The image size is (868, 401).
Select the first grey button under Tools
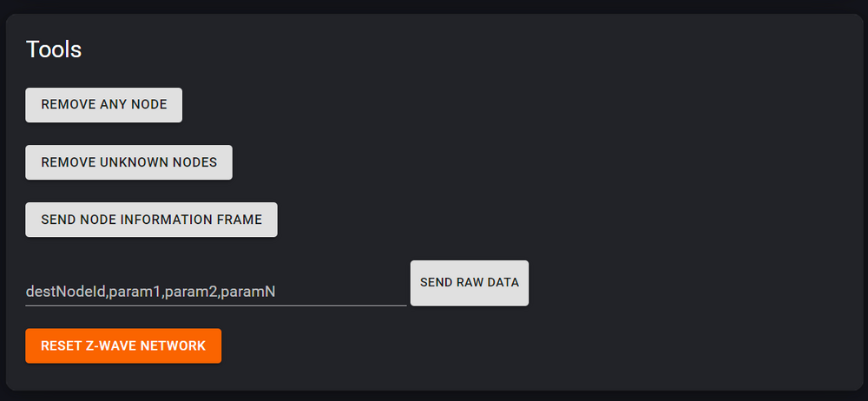(x=103, y=105)
